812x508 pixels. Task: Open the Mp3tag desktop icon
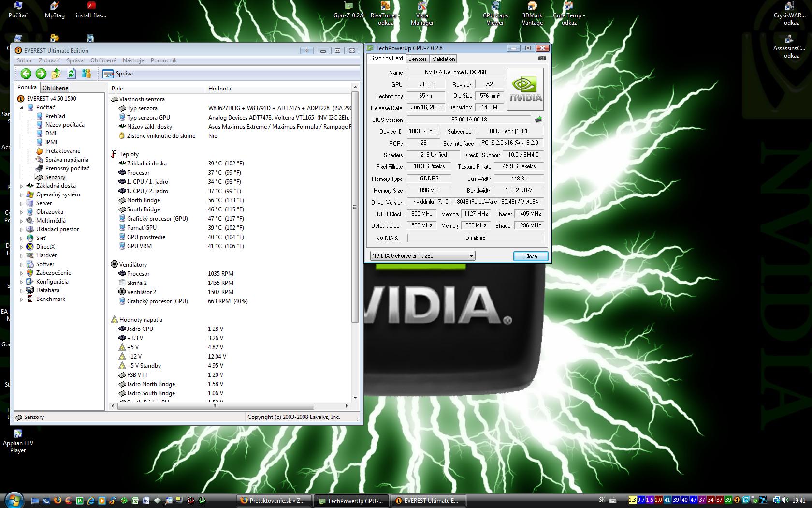pyautogui.click(x=55, y=10)
